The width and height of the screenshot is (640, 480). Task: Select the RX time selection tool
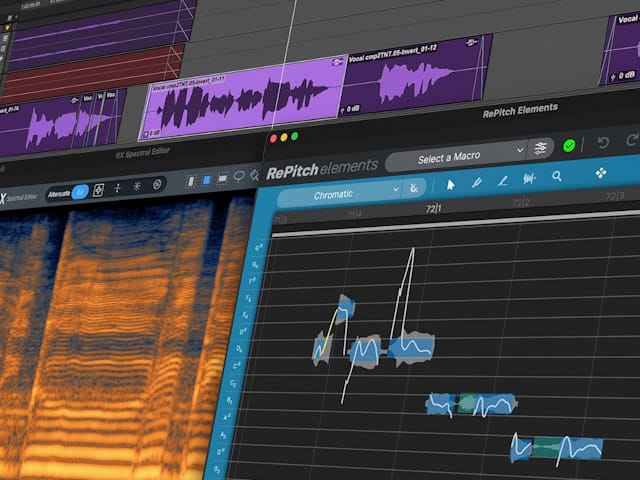[191, 181]
